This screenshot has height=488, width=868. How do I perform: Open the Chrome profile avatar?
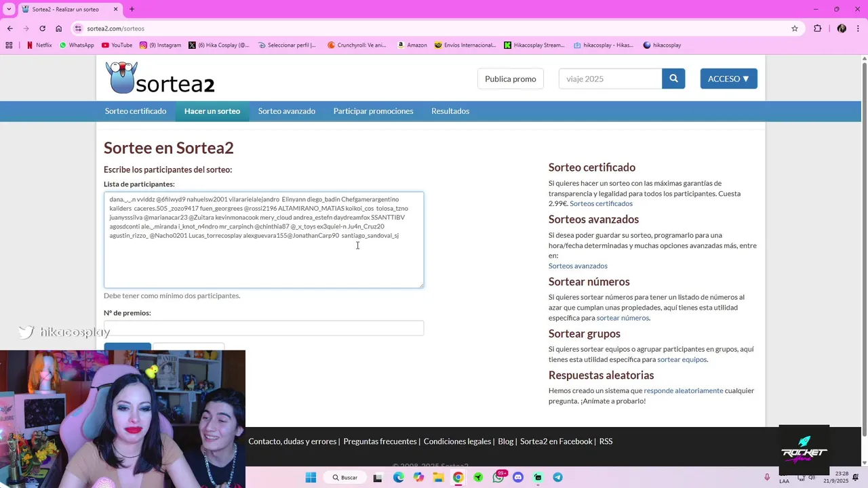click(842, 28)
